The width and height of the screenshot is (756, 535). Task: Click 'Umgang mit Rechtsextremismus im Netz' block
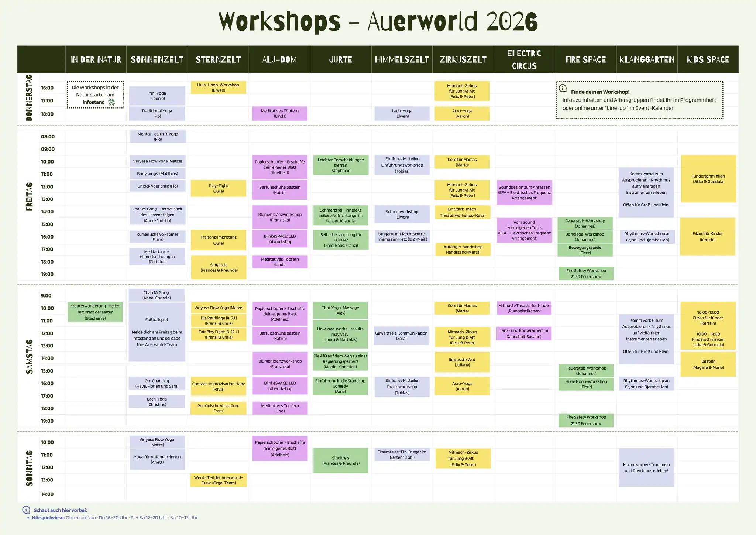point(402,236)
